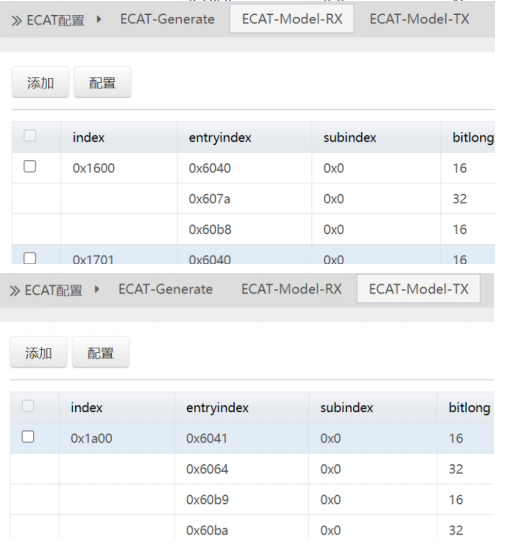
Task: Check the box for row 0x1701
Action: pos(30,258)
